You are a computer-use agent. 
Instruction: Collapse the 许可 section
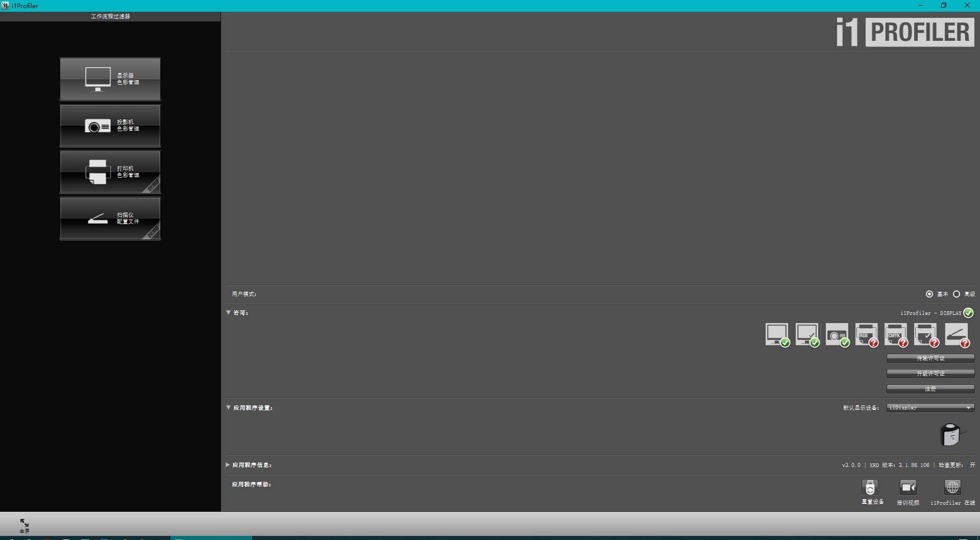[229, 313]
